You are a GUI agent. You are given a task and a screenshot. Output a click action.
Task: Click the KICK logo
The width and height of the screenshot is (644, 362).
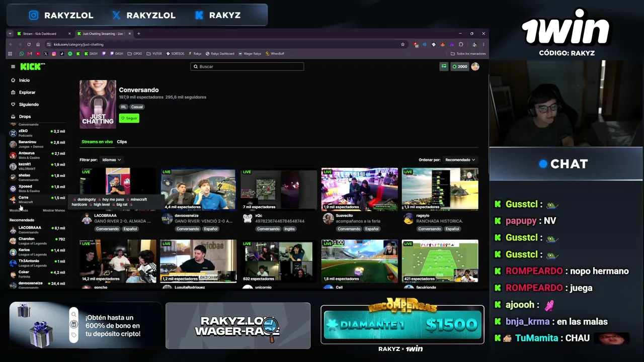coord(32,66)
